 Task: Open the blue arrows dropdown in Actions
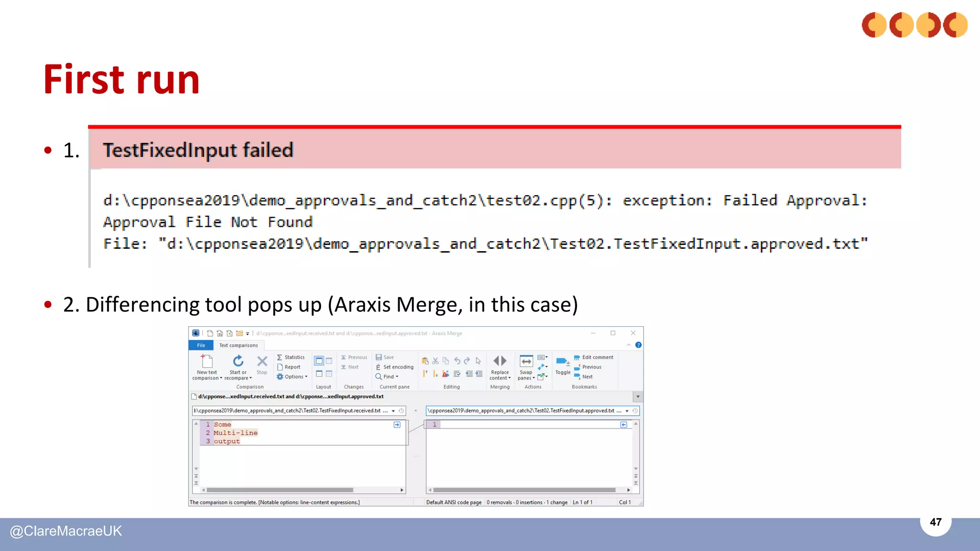tap(543, 367)
